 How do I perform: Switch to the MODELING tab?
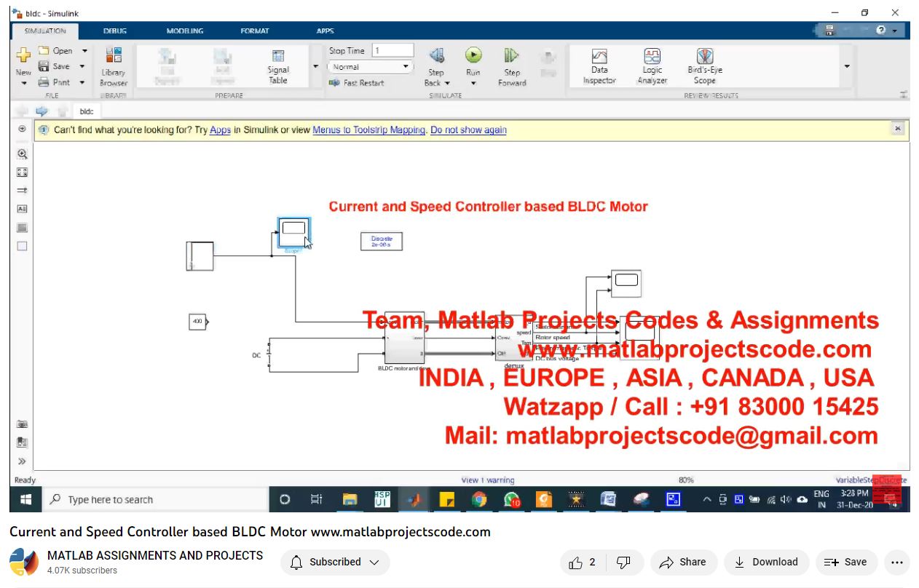click(x=185, y=31)
